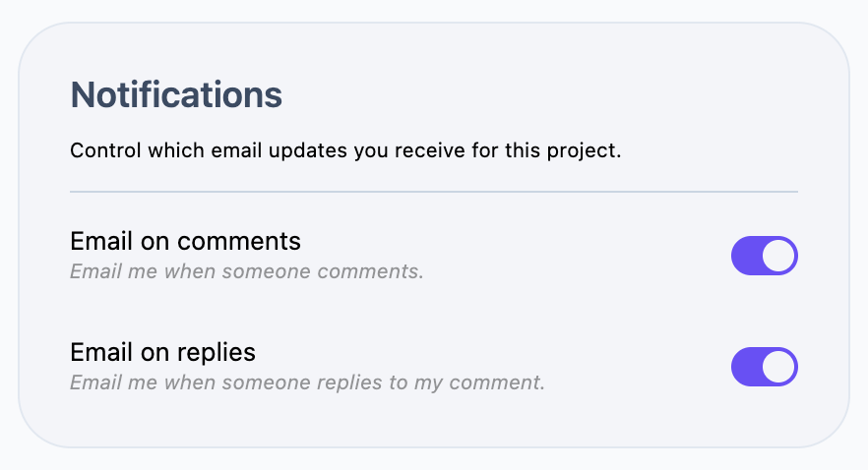This screenshot has width=868, height=470.
Task: Disable the Email on comments toggle
Action: (x=764, y=256)
